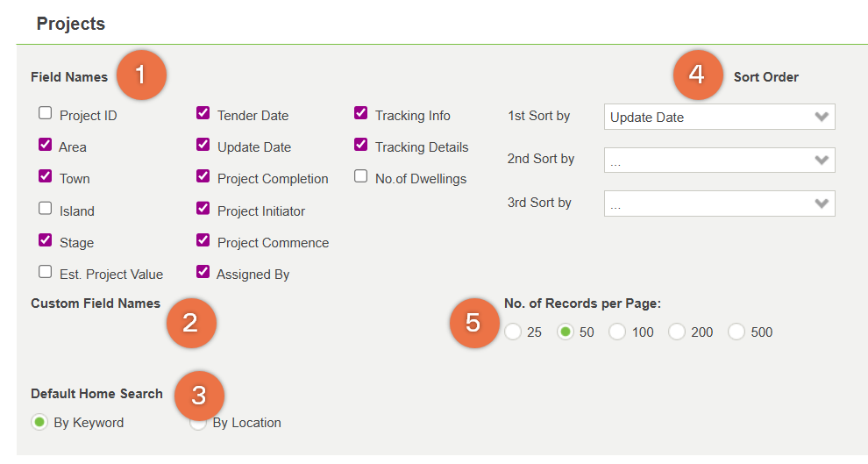
Task: Uncheck the Stage field checkbox
Action: (x=46, y=240)
